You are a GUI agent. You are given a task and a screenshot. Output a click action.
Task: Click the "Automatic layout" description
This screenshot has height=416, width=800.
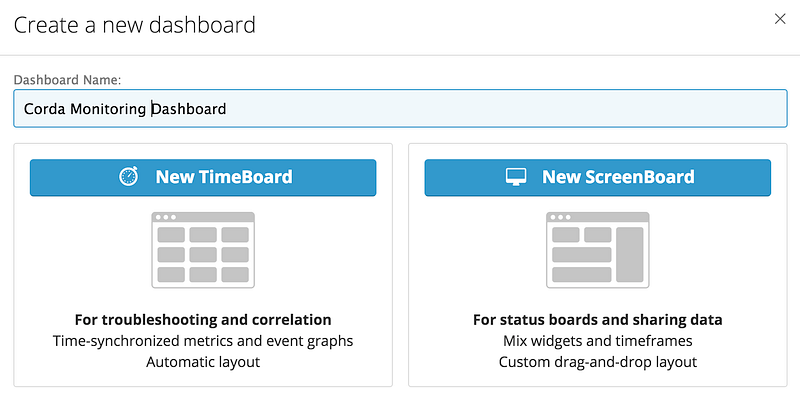tap(203, 362)
